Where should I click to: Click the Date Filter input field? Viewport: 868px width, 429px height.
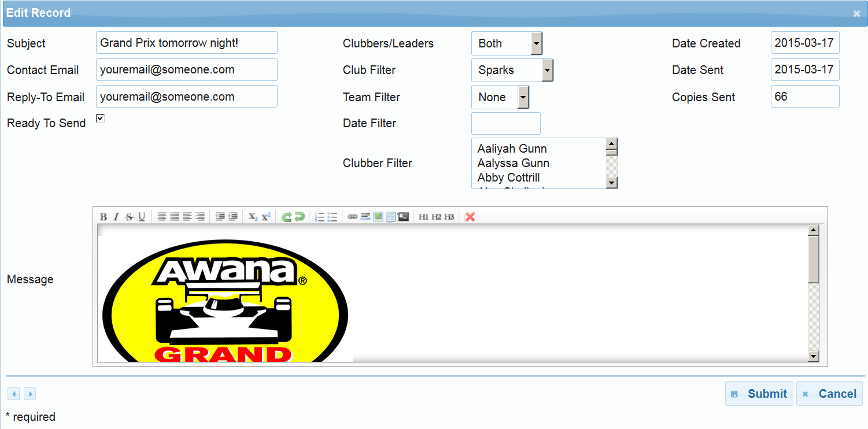coord(505,124)
